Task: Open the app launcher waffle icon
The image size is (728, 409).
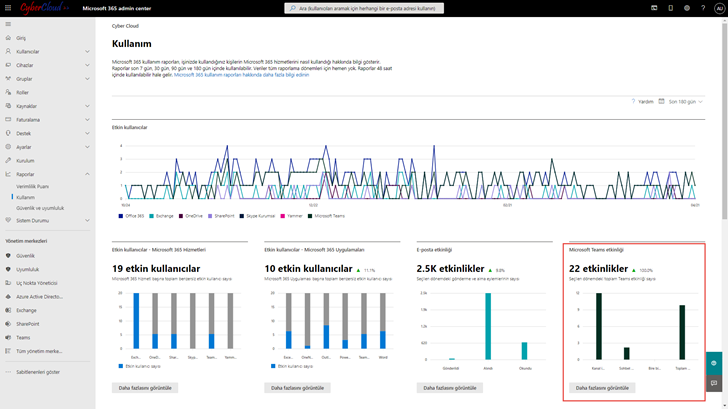Action: click(8, 8)
